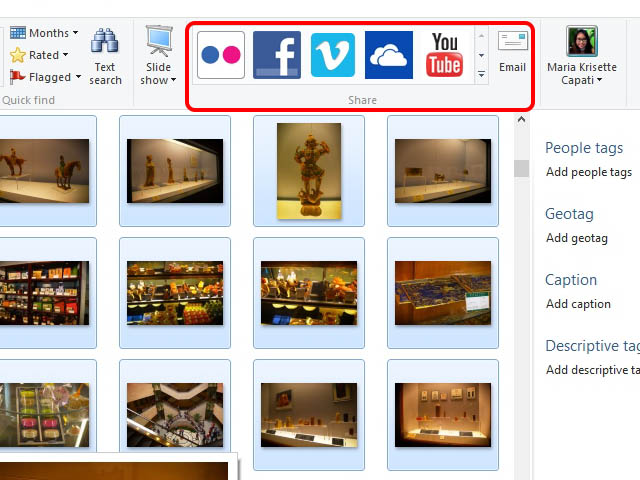Click the Months calendar icon

pyautogui.click(x=18, y=33)
